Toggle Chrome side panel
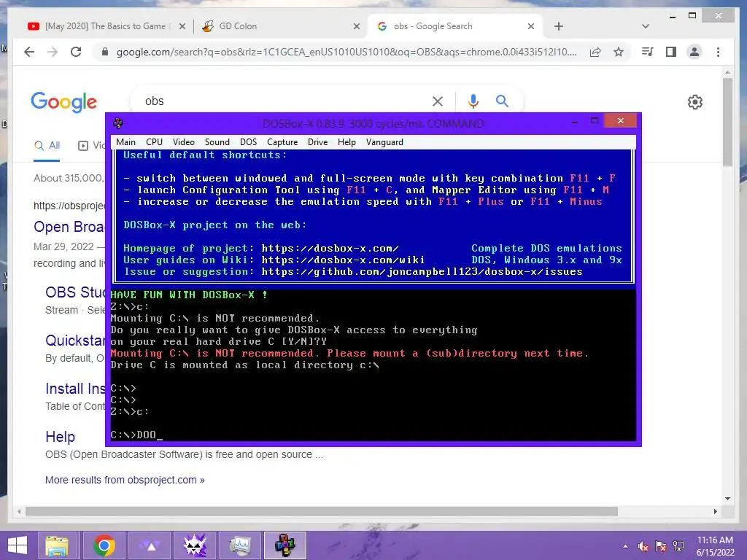747x560 pixels. tap(671, 52)
